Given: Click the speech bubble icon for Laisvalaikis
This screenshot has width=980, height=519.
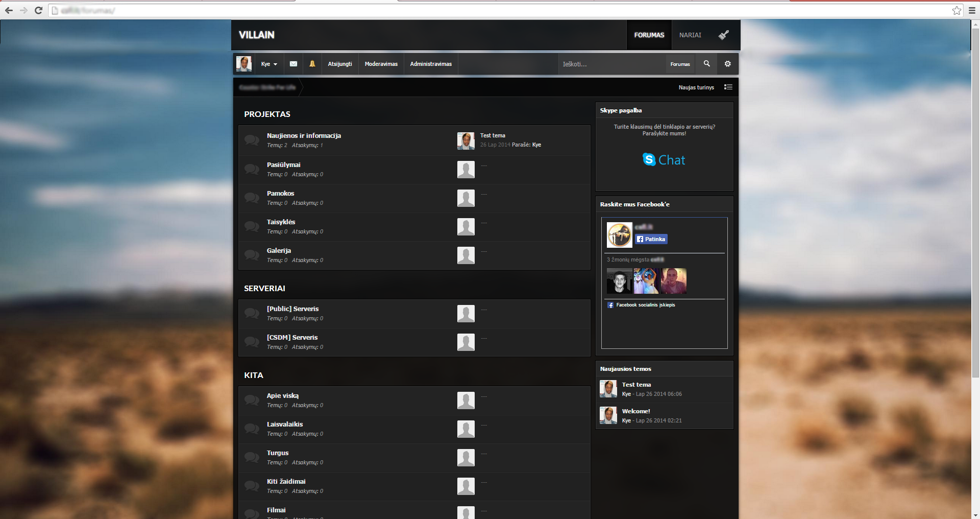Looking at the screenshot, I should (x=252, y=429).
